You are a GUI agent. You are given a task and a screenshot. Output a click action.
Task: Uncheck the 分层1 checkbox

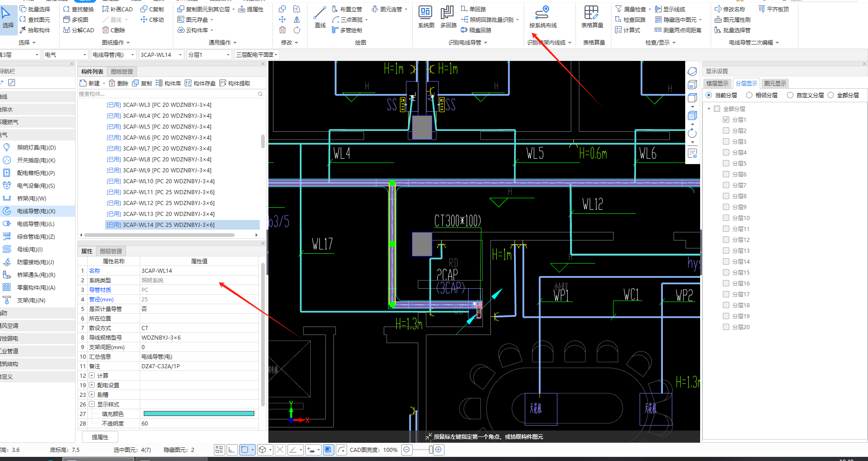point(726,120)
